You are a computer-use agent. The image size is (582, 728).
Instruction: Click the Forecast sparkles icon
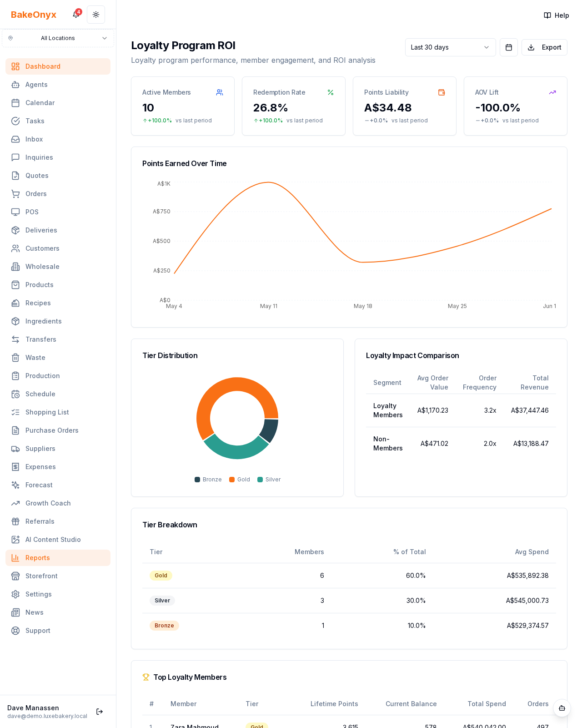tap(15, 485)
